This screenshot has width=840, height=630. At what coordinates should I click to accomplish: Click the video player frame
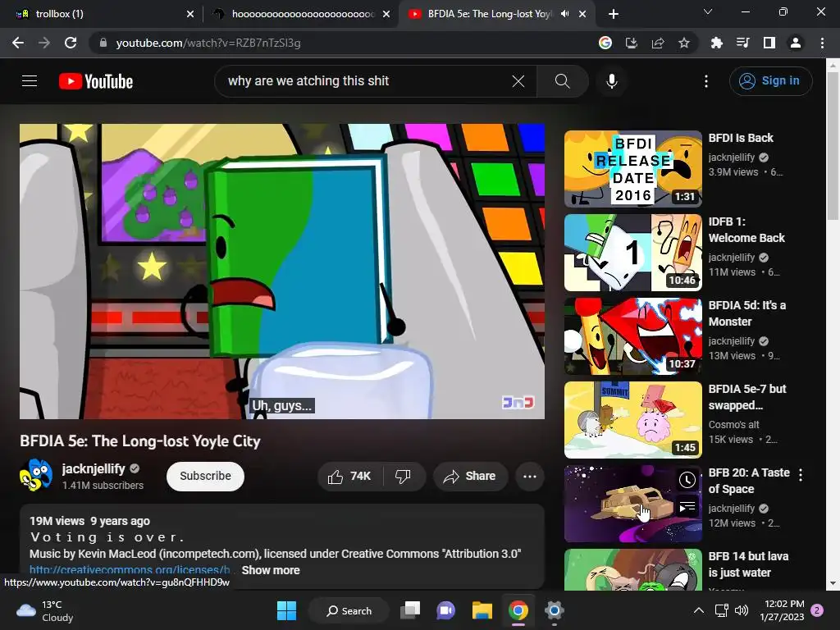point(282,272)
